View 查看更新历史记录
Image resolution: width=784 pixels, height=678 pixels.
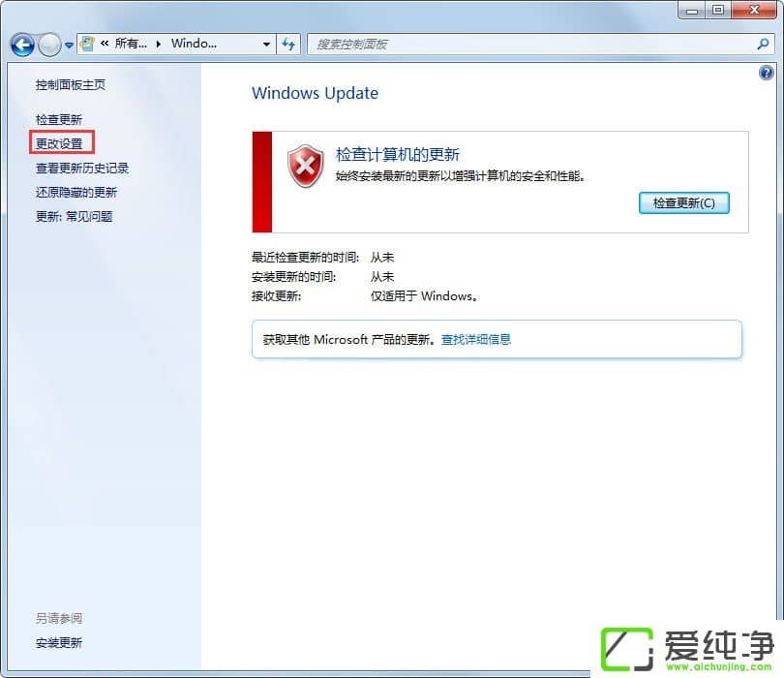click(85, 167)
